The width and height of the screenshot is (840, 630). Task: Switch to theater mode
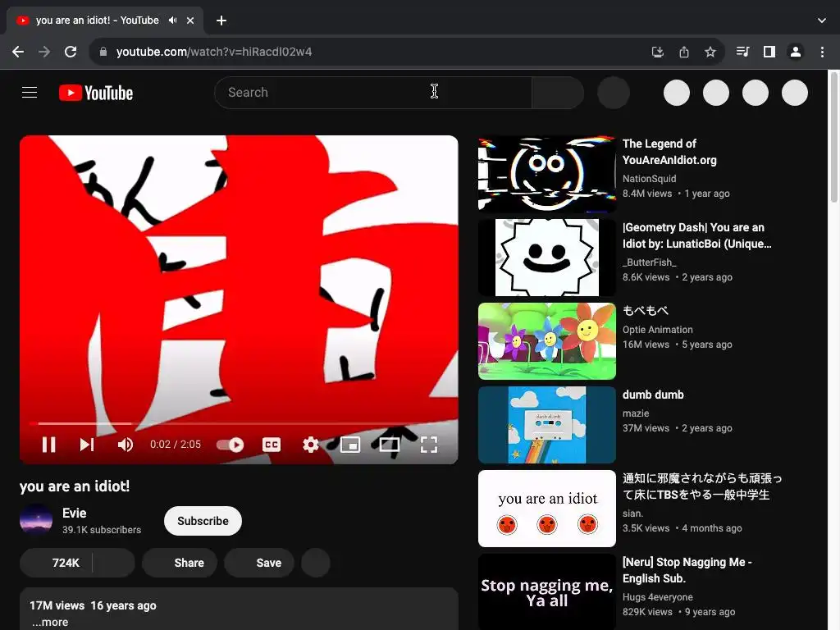click(x=390, y=445)
